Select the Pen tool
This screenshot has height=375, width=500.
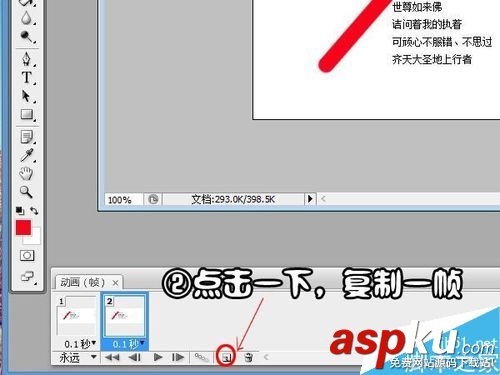click(x=26, y=59)
